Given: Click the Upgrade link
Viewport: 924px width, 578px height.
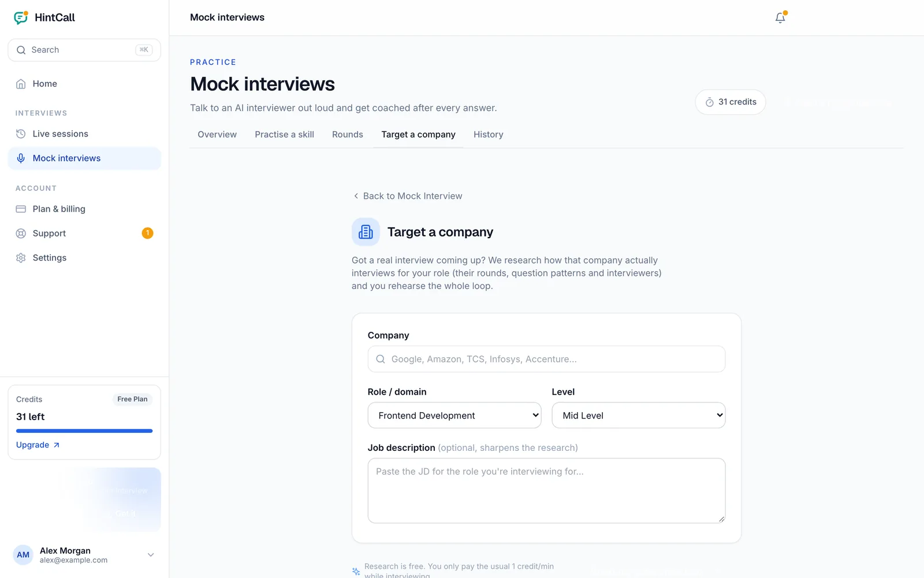Looking at the screenshot, I should point(38,445).
